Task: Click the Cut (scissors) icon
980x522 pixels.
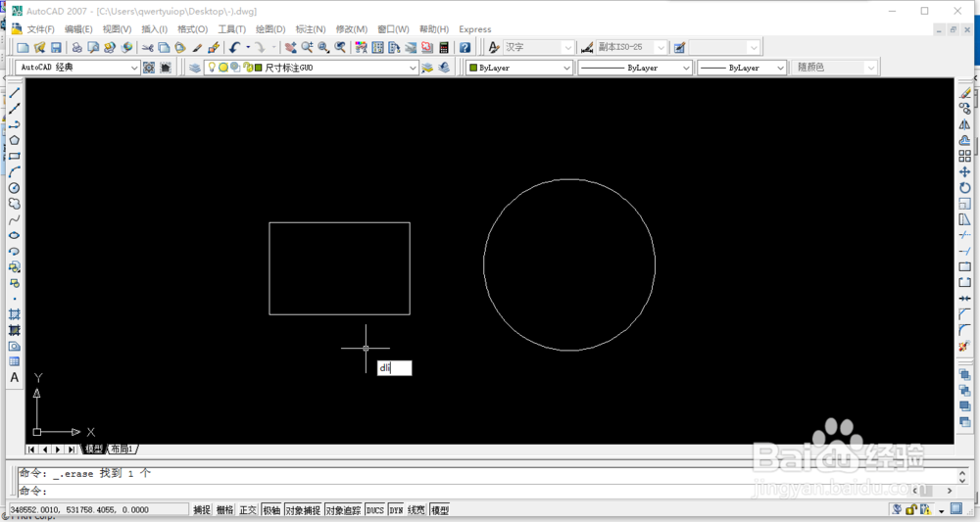Action: coord(148,47)
